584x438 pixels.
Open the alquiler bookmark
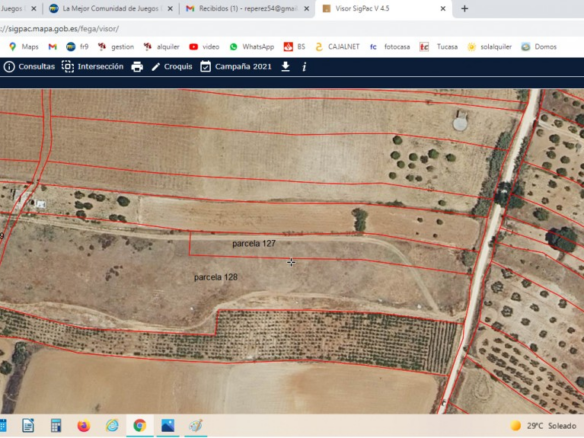click(161, 47)
